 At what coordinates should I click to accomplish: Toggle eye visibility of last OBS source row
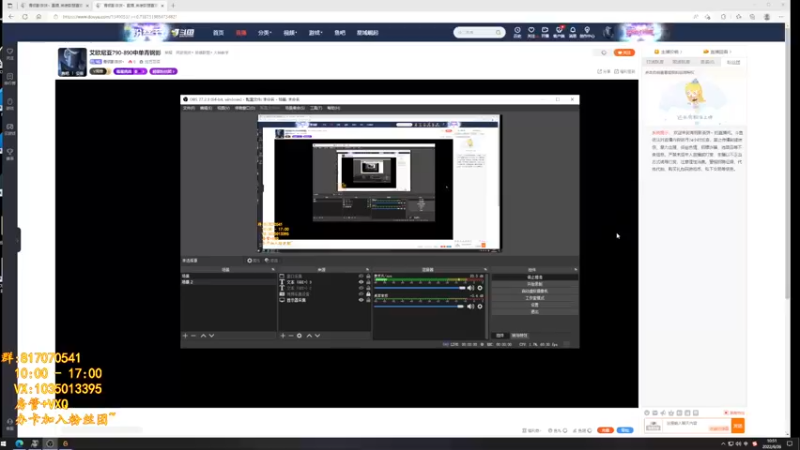(361, 301)
